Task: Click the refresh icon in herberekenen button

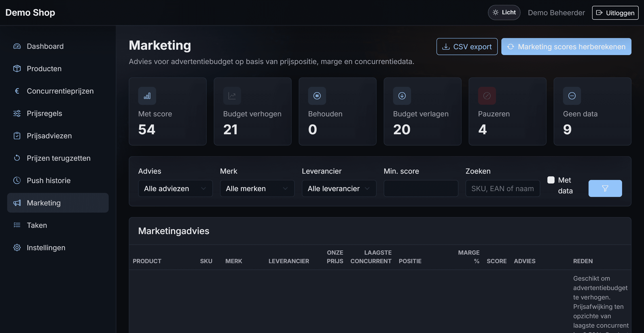Action: tap(511, 47)
